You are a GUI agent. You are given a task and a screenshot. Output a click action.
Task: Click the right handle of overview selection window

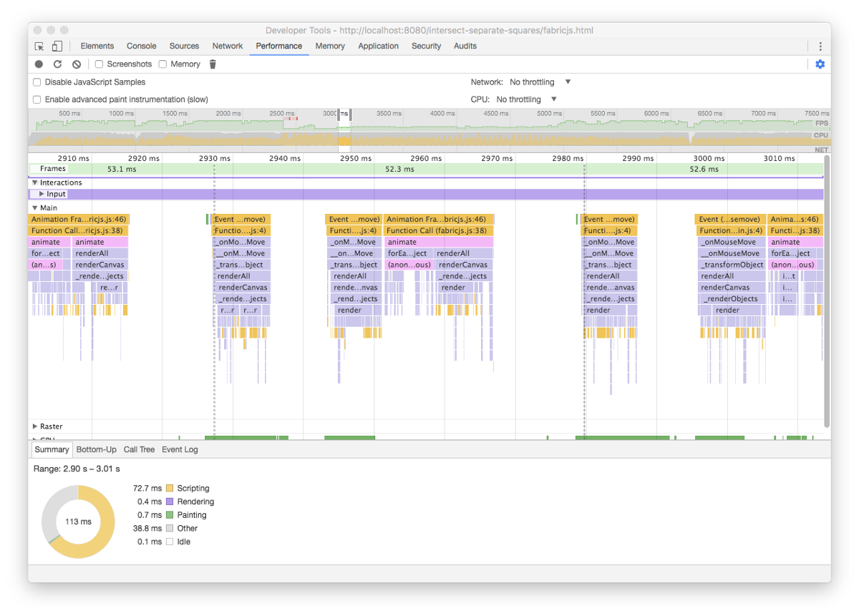point(351,114)
